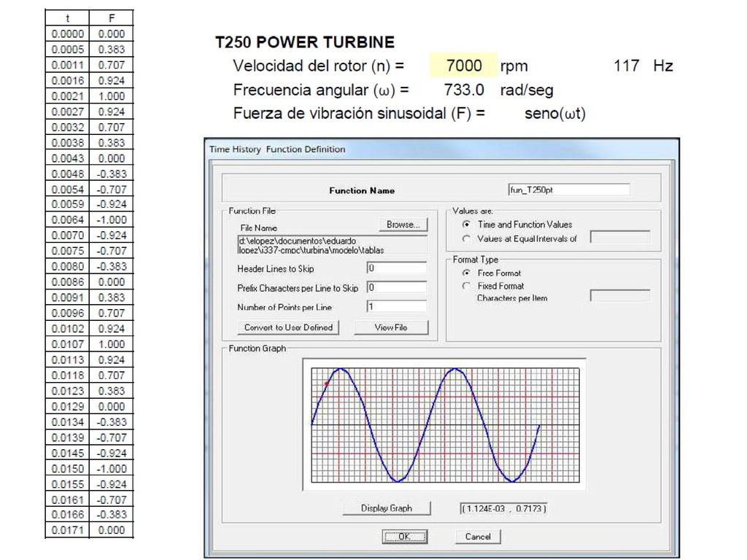747x560 pixels.
Task: Click the graph coordinate readout box
Action: coord(503,508)
